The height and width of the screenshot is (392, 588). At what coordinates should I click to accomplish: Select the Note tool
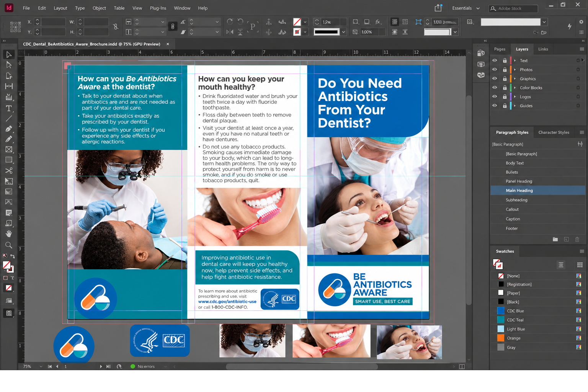(9, 213)
